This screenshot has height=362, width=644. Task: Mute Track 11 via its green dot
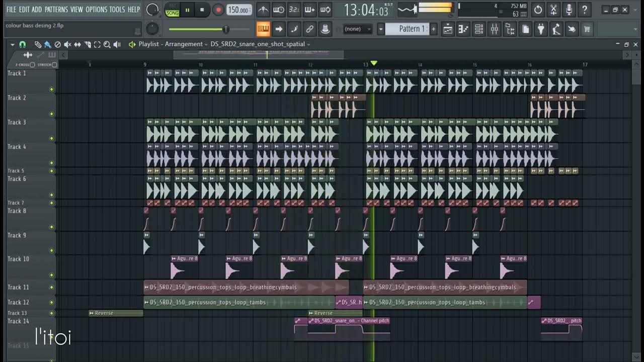pyautogui.click(x=51, y=288)
